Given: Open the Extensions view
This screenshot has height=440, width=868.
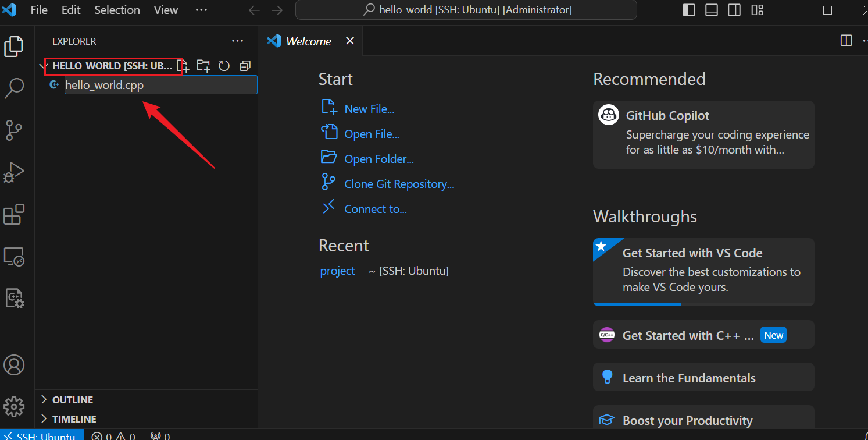Looking at the screenshot, I should pyautogui.click(x=14, y=214).
